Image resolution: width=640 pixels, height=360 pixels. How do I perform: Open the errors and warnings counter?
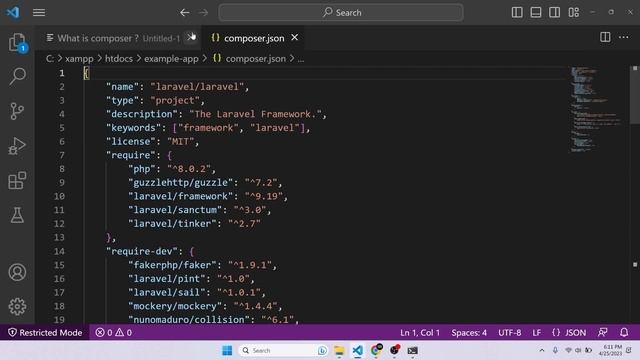[x=113, y=333]
